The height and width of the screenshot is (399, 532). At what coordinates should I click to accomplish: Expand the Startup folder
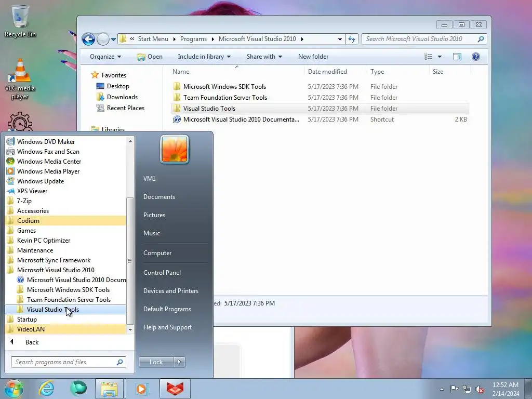coord(65,319)
